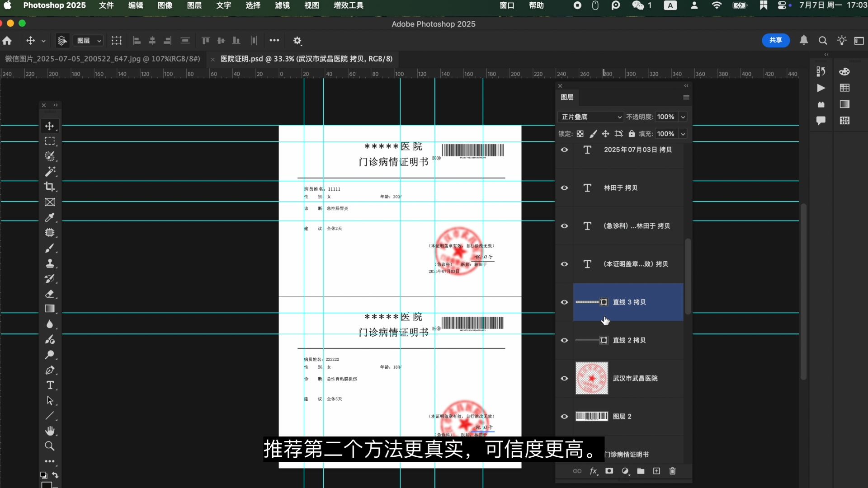This screenshot has width=868, height=488.
Task: Click the Home icon in options bar
Action: [x=7, y=41]
